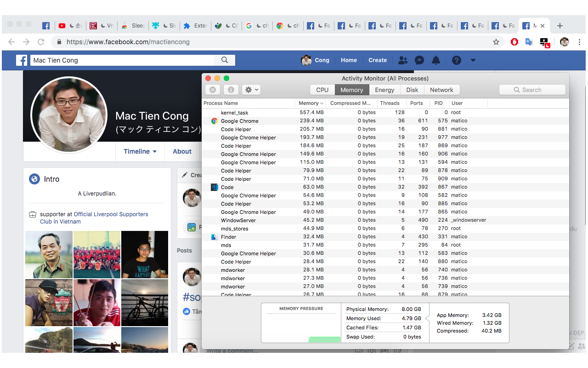The image size is (588, 368).
Task: Sort by the PID column header
Action: 439,103
